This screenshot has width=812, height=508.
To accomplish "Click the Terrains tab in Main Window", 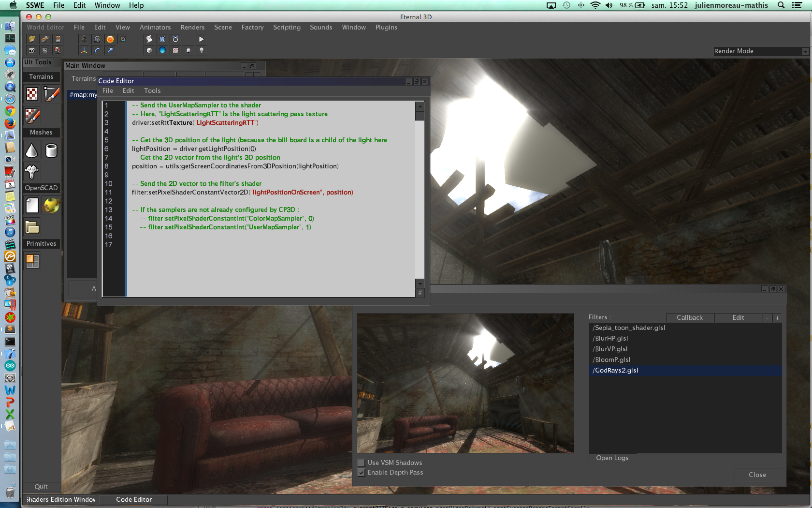I will (x=83, y=78).
